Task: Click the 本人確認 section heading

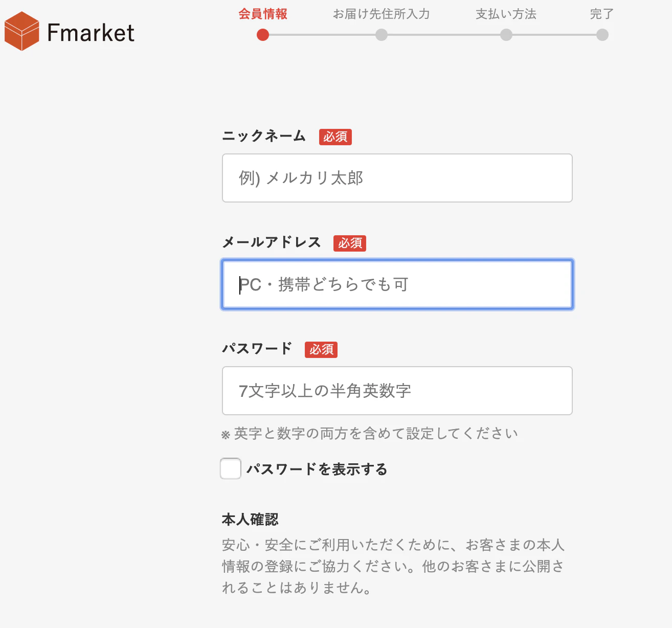Action: pyautogui.click(x=250, y=520)
